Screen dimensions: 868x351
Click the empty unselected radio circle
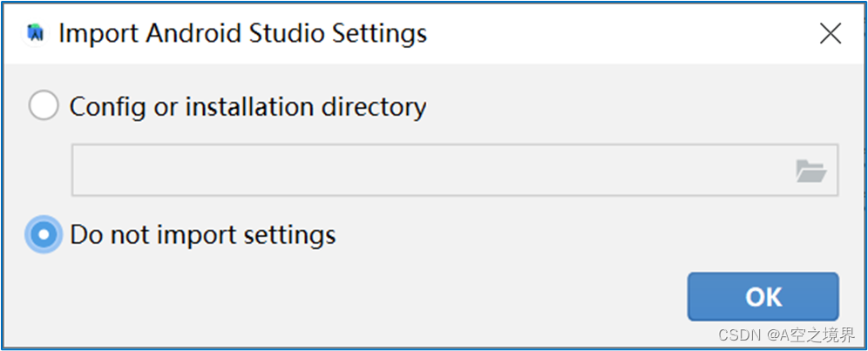point(44,105)
